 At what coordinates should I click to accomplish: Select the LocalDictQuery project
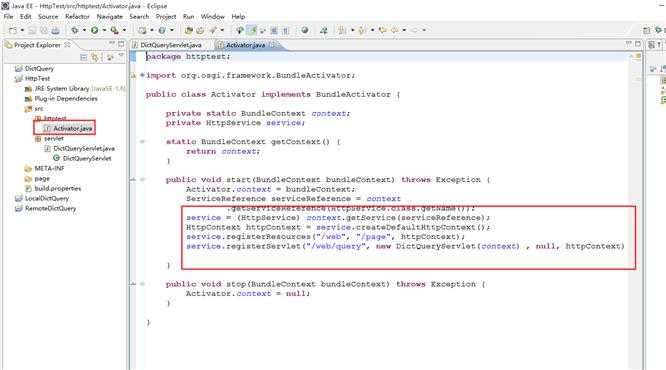click(x=47, y=199)
